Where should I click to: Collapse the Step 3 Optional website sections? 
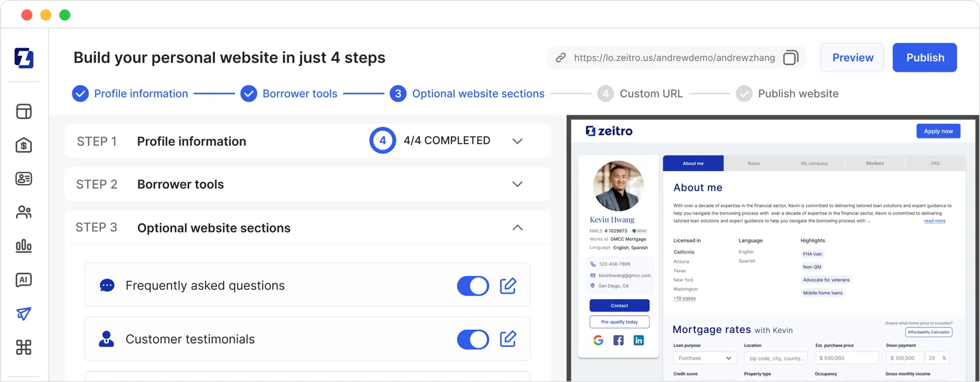518,227
